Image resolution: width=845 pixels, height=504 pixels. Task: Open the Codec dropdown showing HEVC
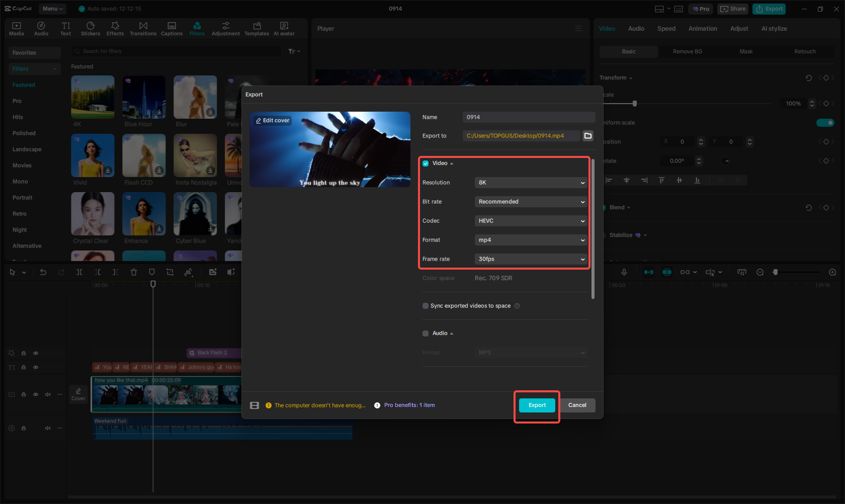coord(531,220)
